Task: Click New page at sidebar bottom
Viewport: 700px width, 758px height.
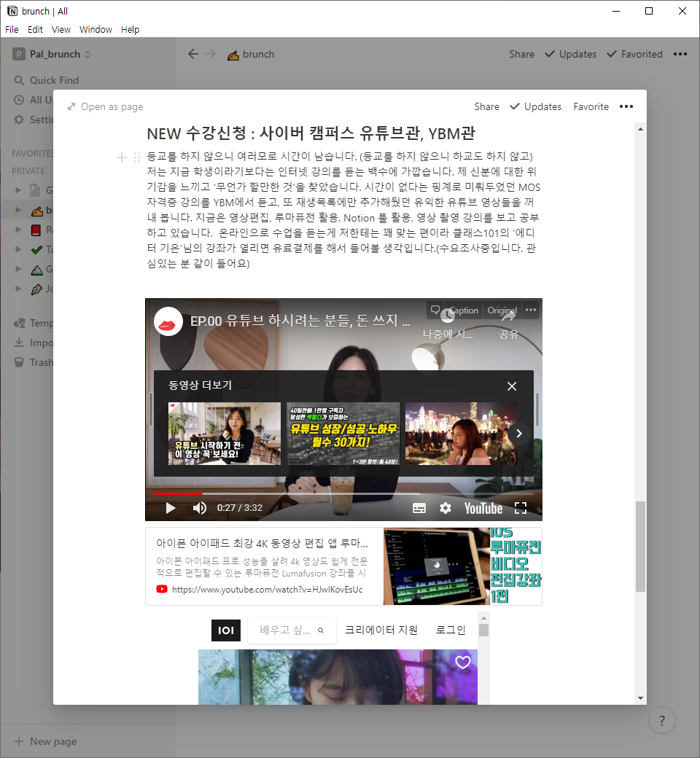Action: (x=45, y=741)
